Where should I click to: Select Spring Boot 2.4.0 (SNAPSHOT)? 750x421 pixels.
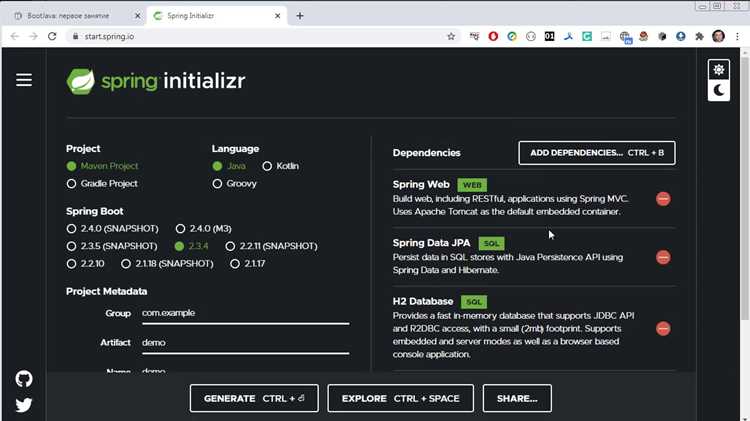point(71,229)
